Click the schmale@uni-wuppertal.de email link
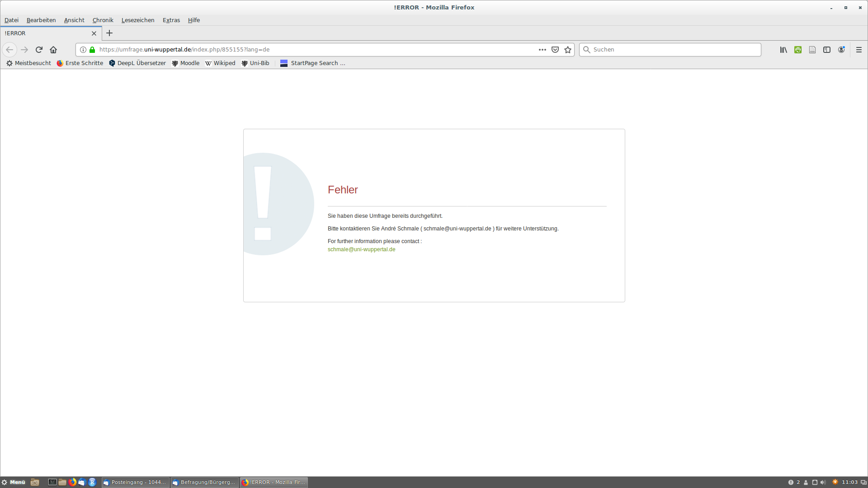868x488 pixels. pyautogui.click(x=361, y=249)
